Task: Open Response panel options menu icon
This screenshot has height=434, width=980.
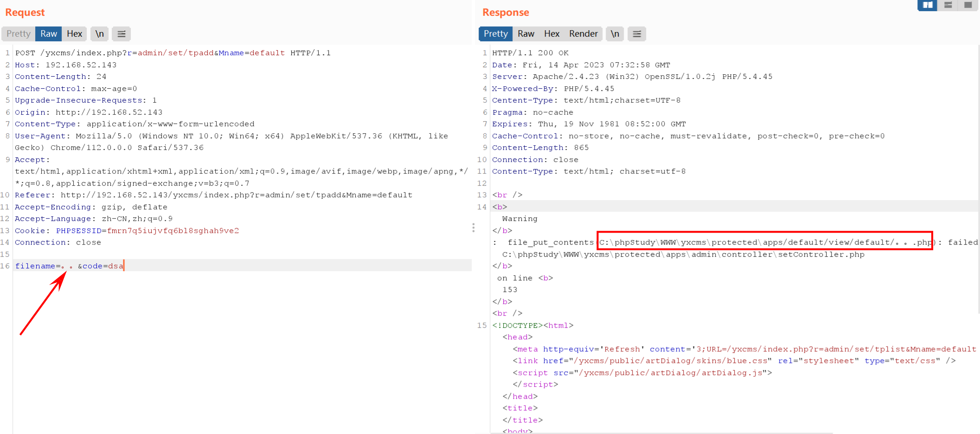Action: 637,34
